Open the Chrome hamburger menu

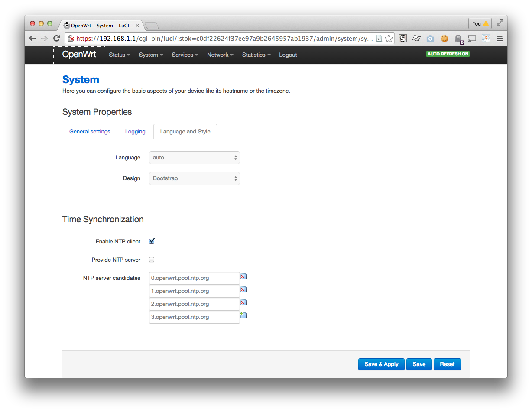500,39
